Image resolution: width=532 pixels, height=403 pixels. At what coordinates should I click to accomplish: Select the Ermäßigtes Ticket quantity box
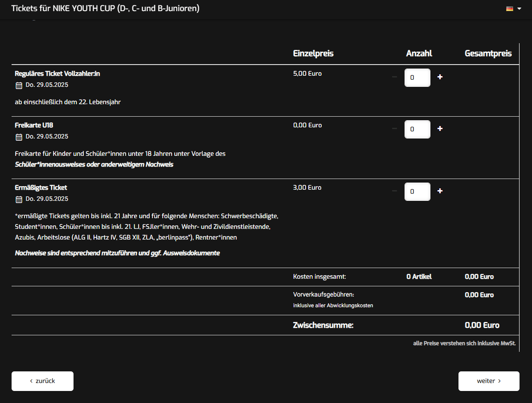[x=417, y=191]
